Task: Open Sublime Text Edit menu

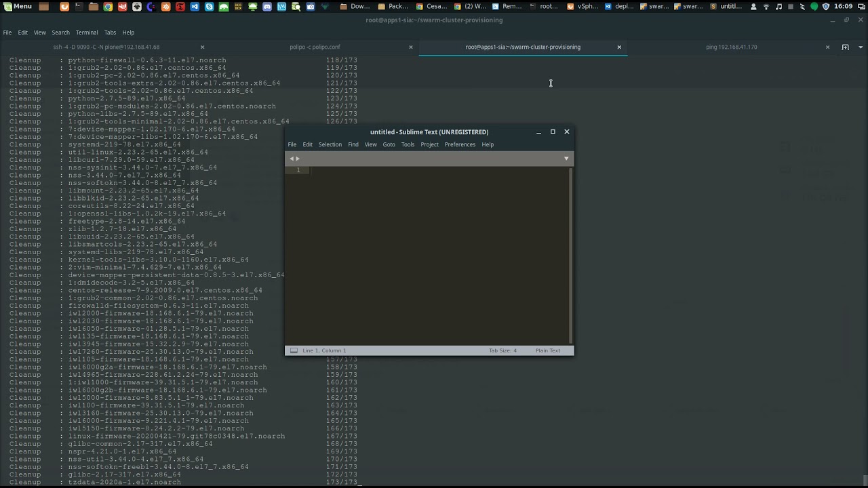Action: click(x=308, y=144)
